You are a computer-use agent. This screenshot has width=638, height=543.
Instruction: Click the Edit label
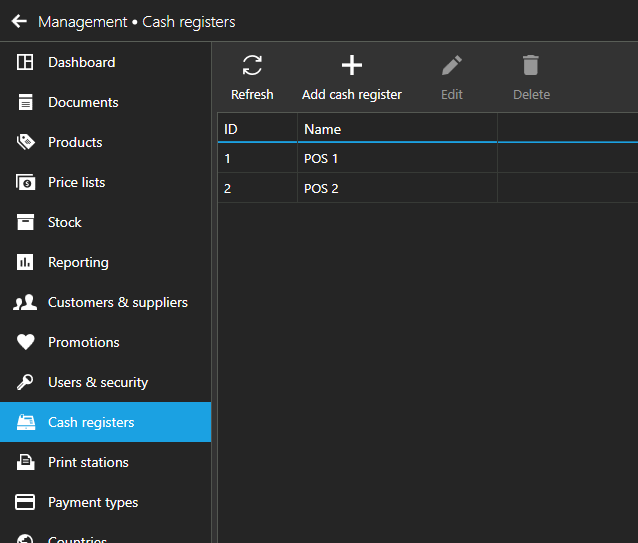(452, 94)
